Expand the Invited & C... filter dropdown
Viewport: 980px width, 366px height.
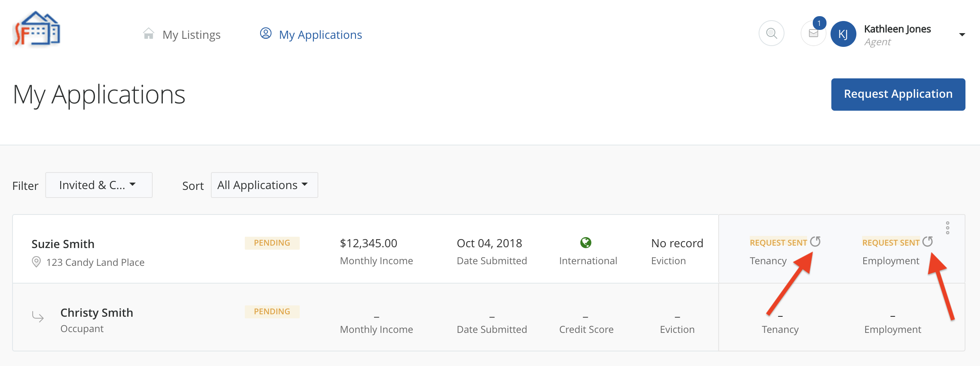tap(99, 185)
